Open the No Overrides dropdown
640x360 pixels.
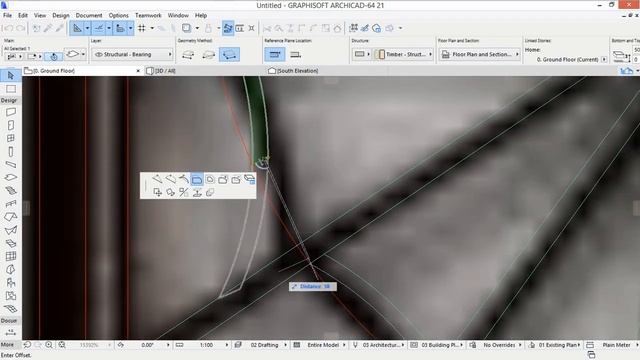(496, 345)
